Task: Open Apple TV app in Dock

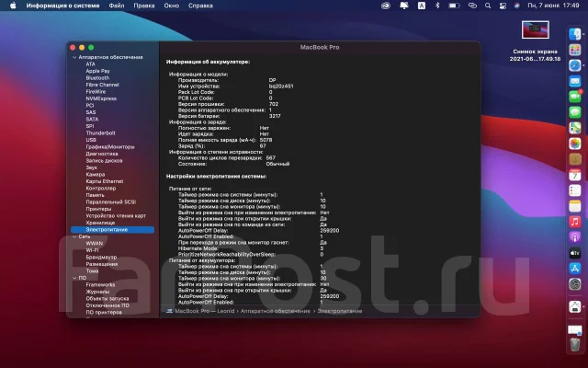Action: pos(575,253)
